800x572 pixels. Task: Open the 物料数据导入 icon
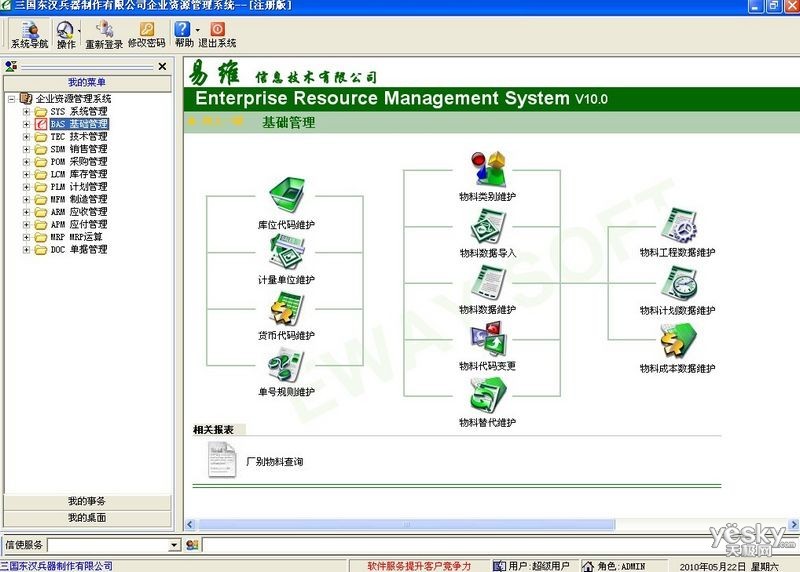pyautogui.click(x=488, y=226)
